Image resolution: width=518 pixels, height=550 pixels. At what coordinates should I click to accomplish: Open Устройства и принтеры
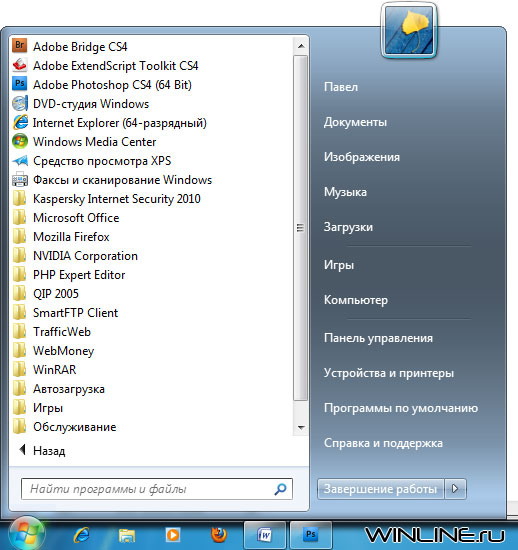click(x=389, y=373)
